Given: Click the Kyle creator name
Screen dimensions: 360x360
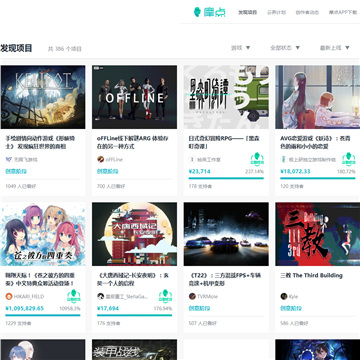Looking at the screenshot, I should [293, 296].
